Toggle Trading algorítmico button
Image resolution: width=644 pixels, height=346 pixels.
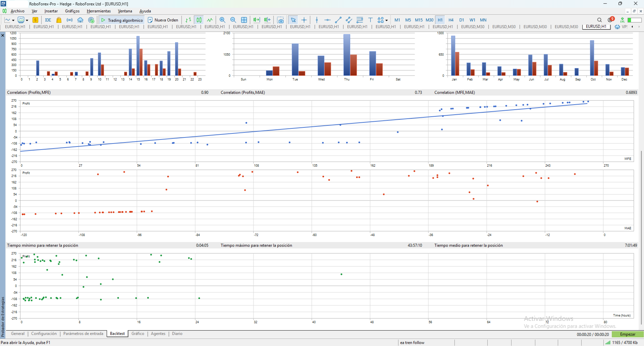[122, 20]
